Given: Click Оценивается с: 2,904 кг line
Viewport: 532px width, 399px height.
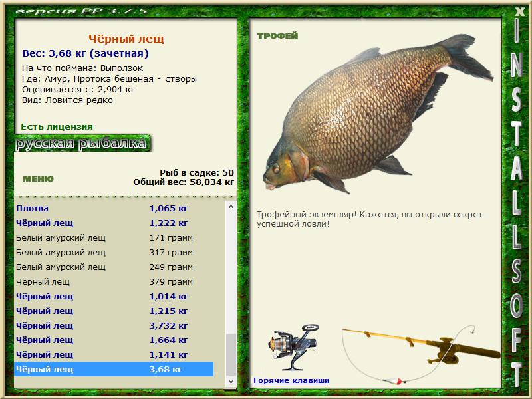Looking at the screenshot, I should point(78,90).
